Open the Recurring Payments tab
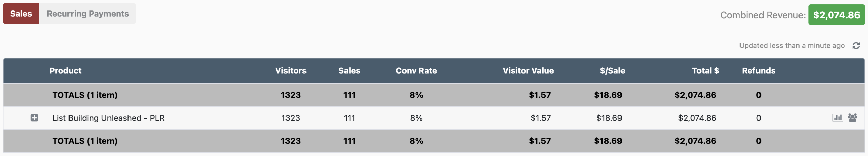Screen dimensions: 868x156 point(87,14)
